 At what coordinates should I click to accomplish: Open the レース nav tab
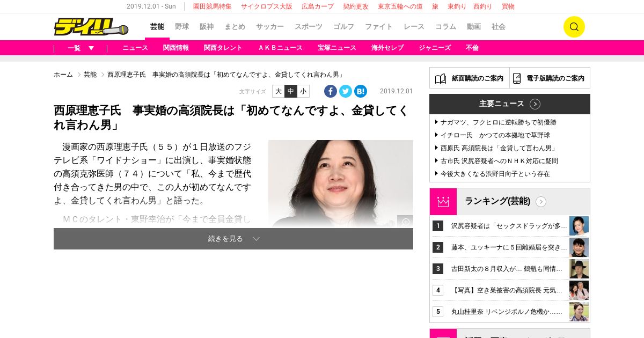[x=414, y=27]
